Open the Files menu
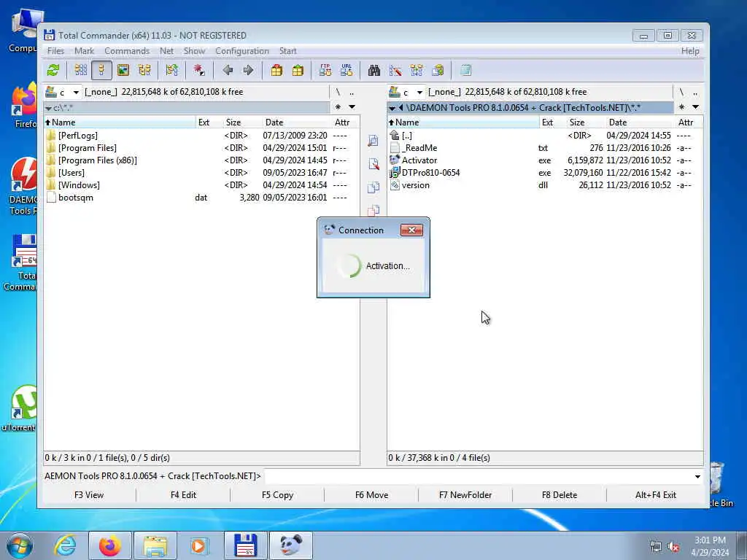 (55, 51)
